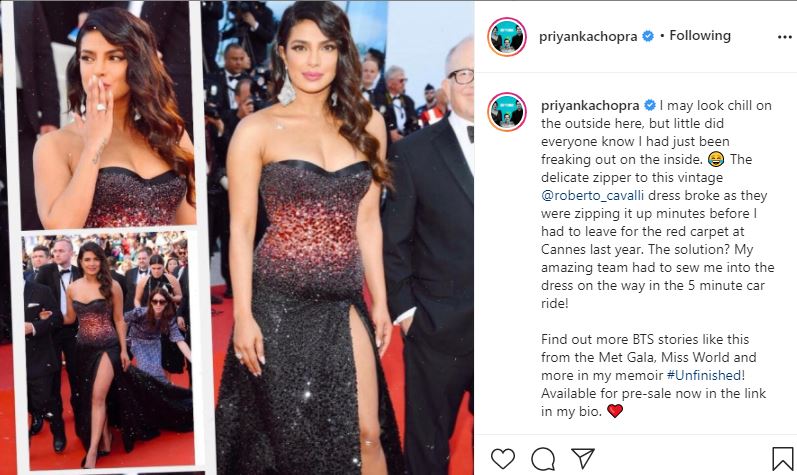Click the verified badge in the post header
The image size is (797, 475).
pyautogui.click(x=648, y=36)
